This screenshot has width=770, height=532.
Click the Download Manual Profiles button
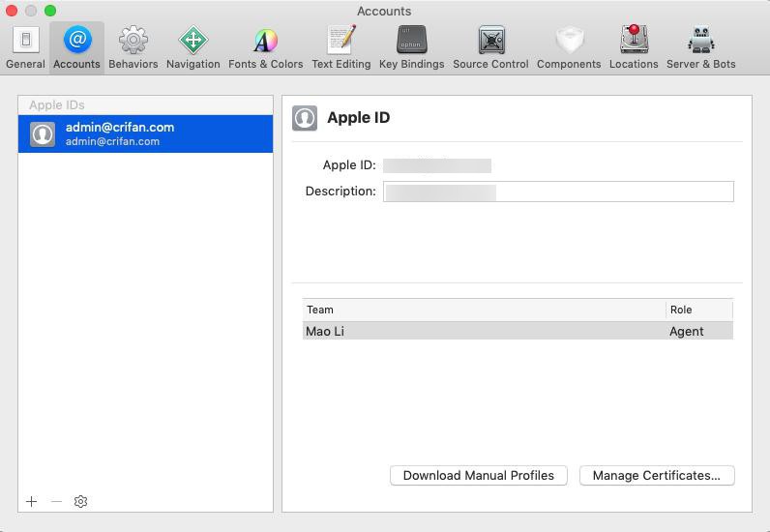478,476
